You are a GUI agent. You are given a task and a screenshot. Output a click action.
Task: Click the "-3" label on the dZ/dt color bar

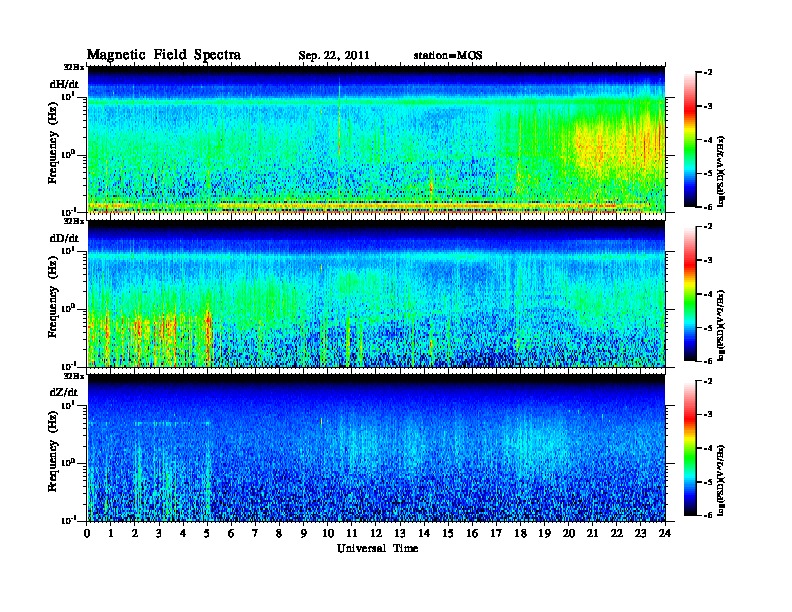tap(708, 414)
